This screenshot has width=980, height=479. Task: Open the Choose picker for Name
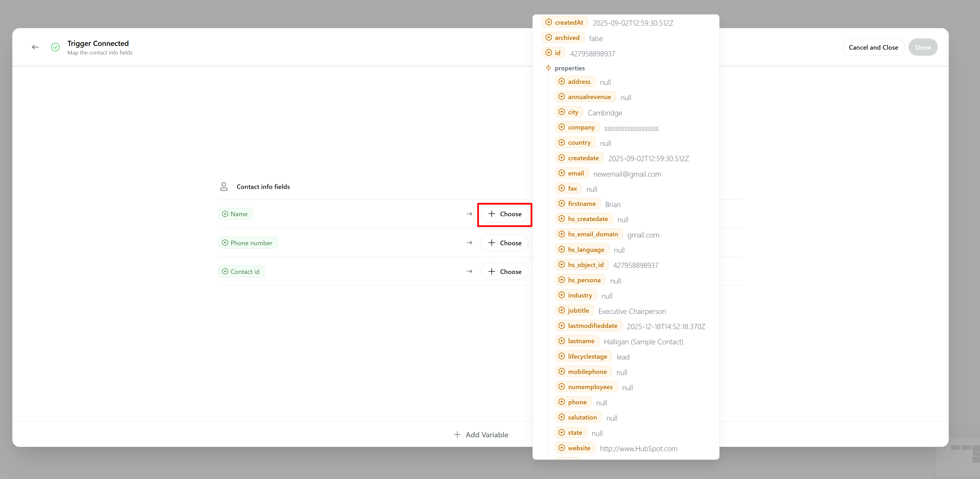pos(504,214)
